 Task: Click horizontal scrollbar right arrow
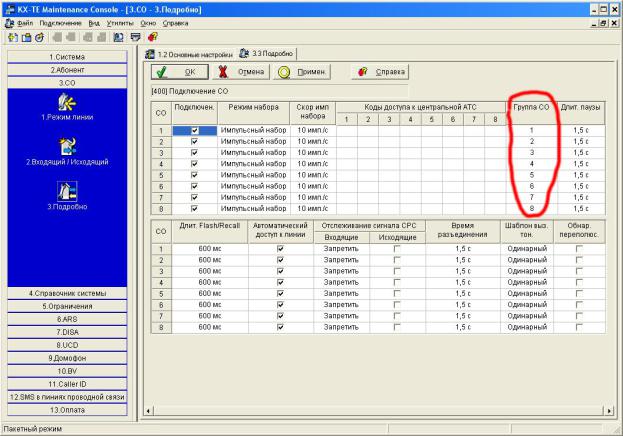coord(609,411)
